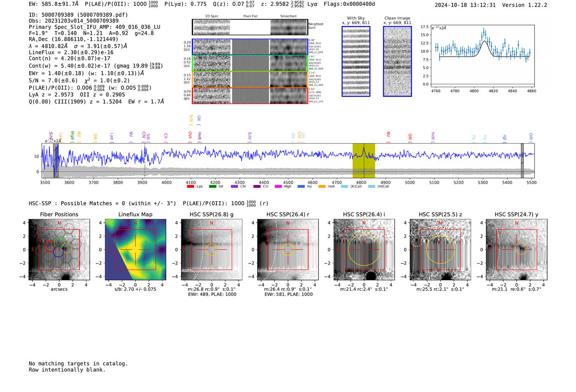Click 's/b: 2.70 +/- 0.075' caption

(135, 289)
